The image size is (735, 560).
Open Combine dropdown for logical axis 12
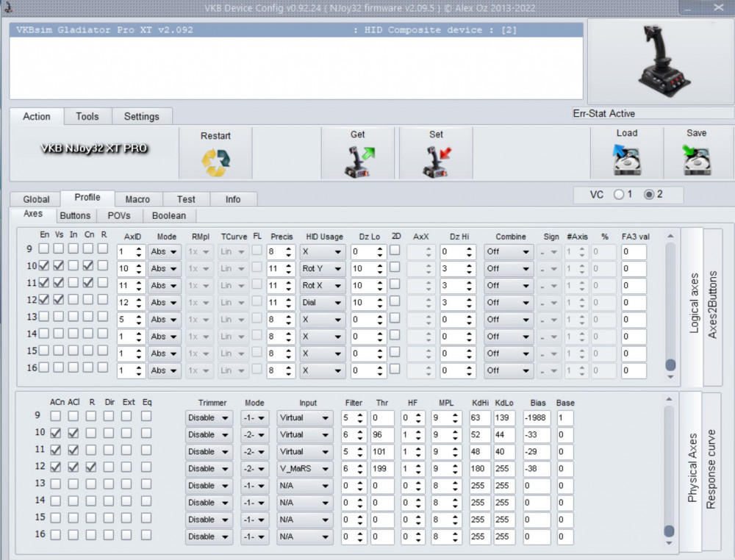[x=508, y=302]
